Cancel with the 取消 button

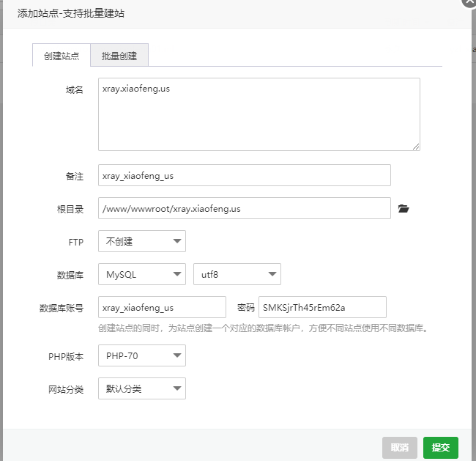tap(400, 447)
